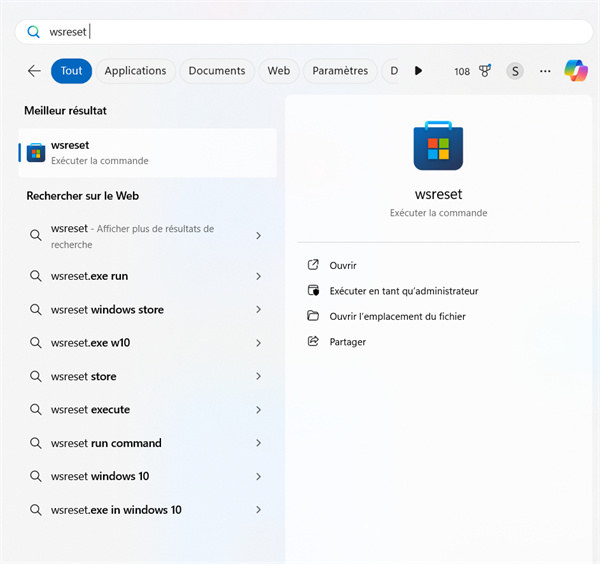The image size is (600, 564).
Task: Open the three-dot more options menu
Action: (x=545, y=71)
